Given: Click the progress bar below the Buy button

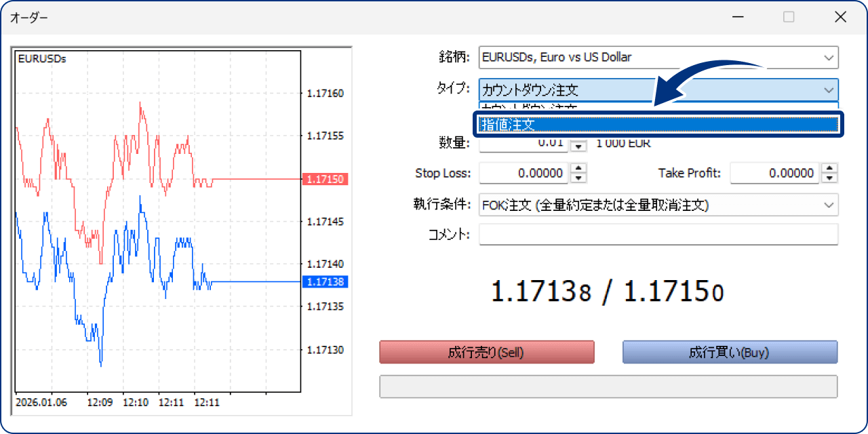Looking at the screenshot, I should click(608, 386).
